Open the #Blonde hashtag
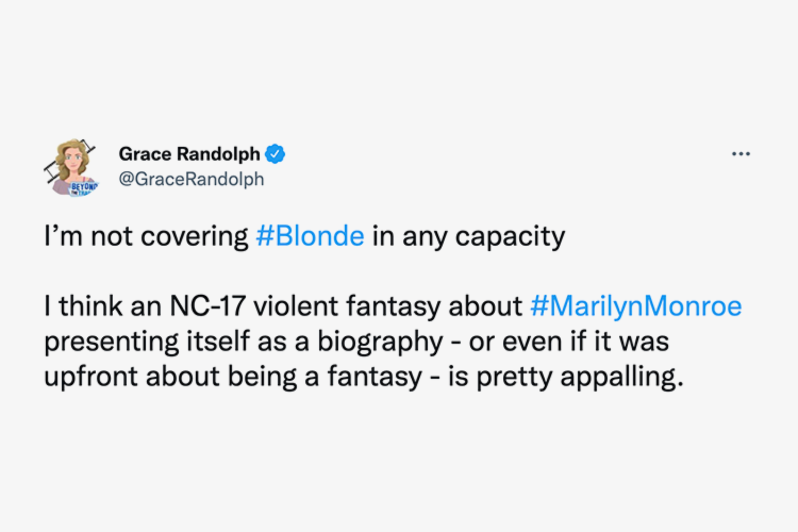Image resolution: width=798 pixels, height=532 pixels. point(310,236)
